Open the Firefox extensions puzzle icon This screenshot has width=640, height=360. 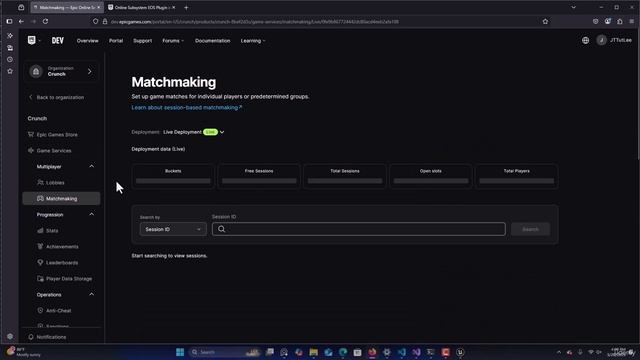(620, 21)
